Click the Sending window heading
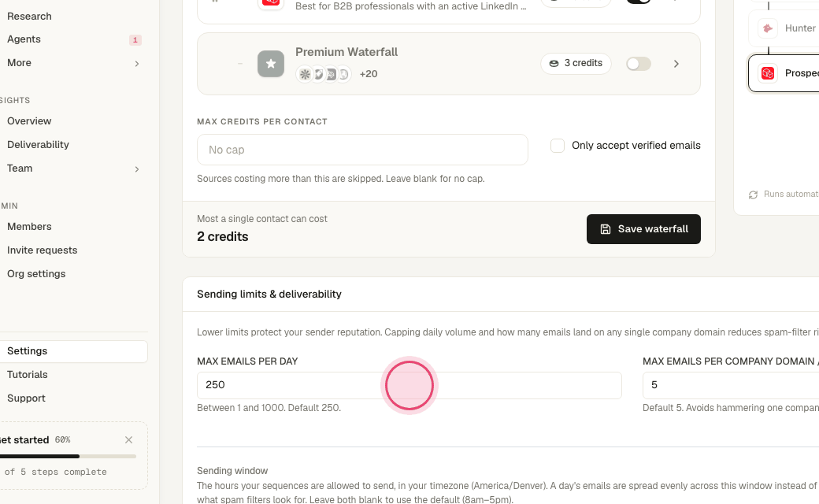This screenshot has height=504, width=819. click(232, 471)
